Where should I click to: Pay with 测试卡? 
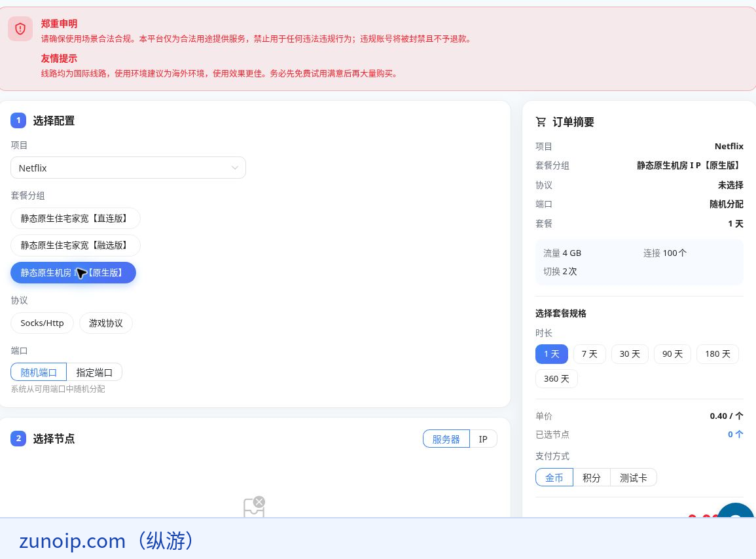(x=633, y=477)
